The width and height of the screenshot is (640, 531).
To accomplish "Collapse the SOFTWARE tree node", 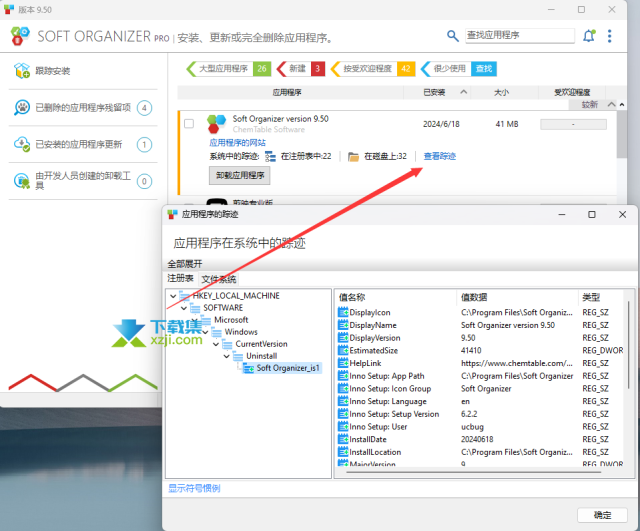I will 184,308.
